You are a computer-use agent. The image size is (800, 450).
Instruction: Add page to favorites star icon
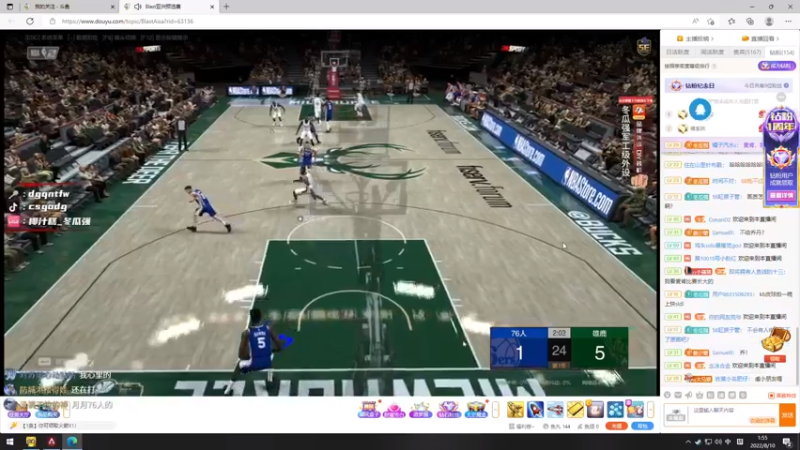pyautogui.click(x=711, y=21)
